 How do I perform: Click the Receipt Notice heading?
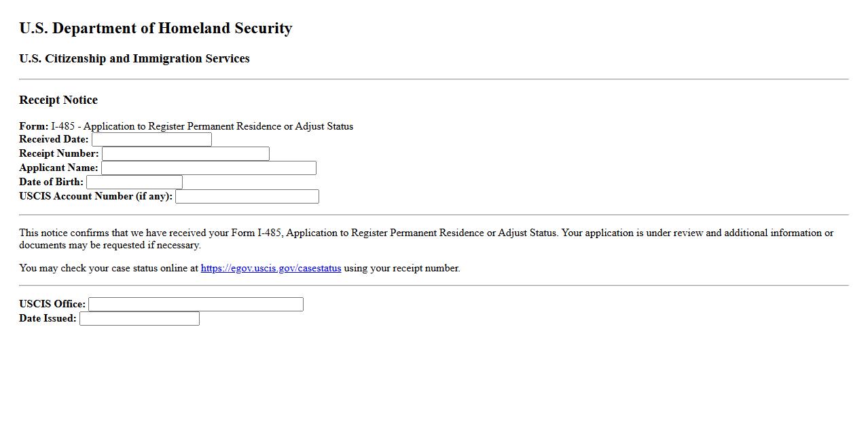pos(58,100)
